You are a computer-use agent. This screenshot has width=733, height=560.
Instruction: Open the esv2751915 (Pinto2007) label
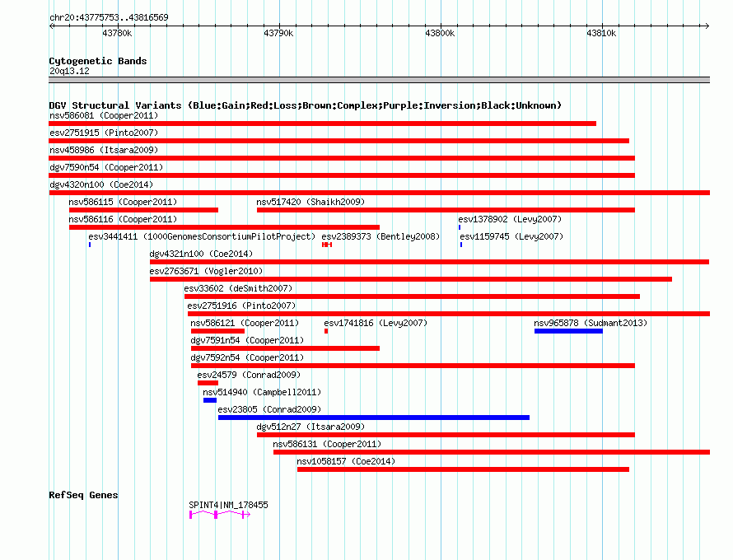[104, 133]
